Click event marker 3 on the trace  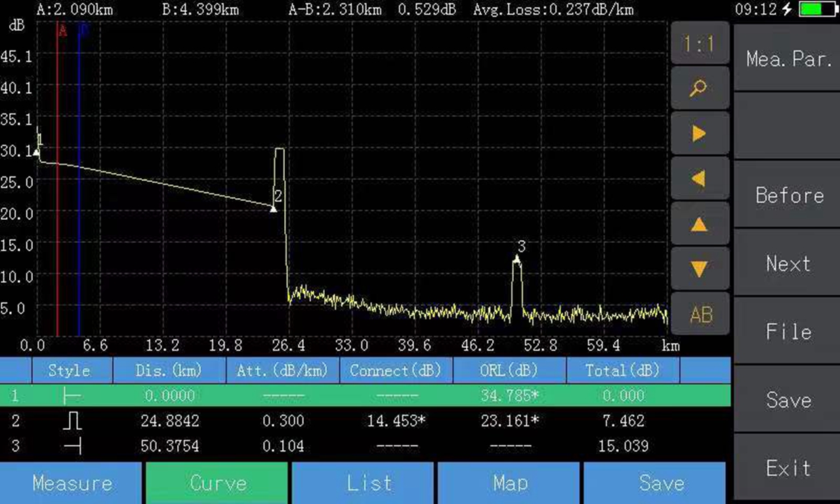(x=516, y=259)
